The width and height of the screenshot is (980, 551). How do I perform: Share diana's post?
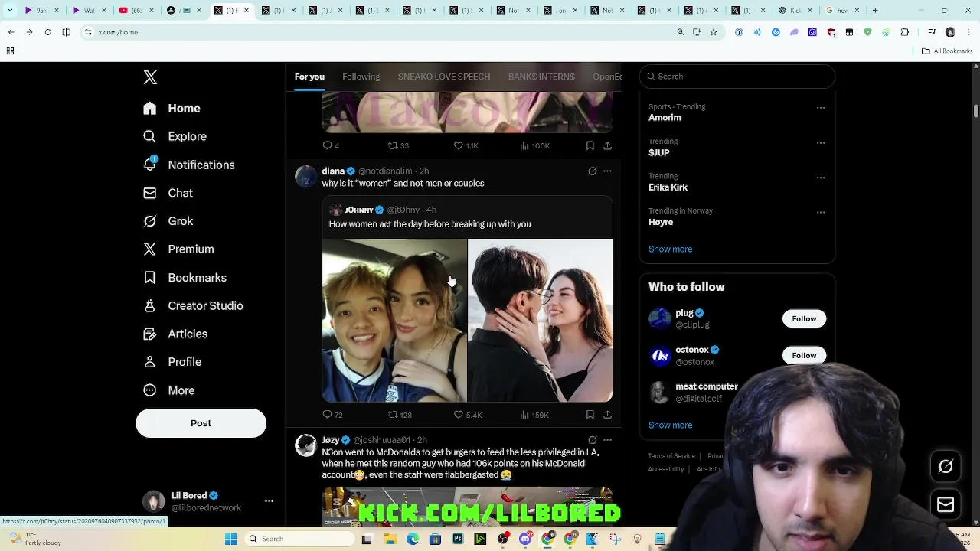(x=607, y=415)
